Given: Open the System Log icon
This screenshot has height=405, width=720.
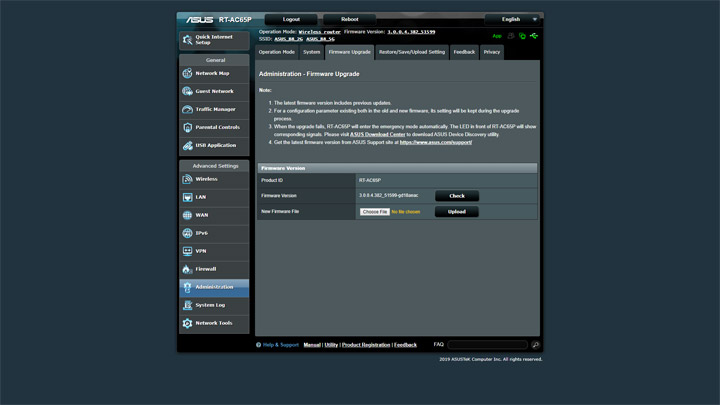Looking at the screenshot, I should tap(187, 305).
